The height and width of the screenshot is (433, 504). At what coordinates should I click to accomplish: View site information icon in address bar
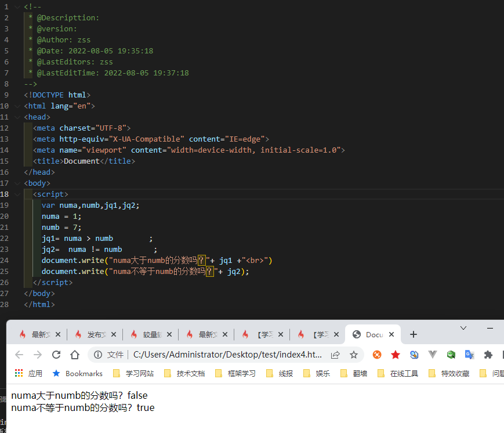point(97,355)
